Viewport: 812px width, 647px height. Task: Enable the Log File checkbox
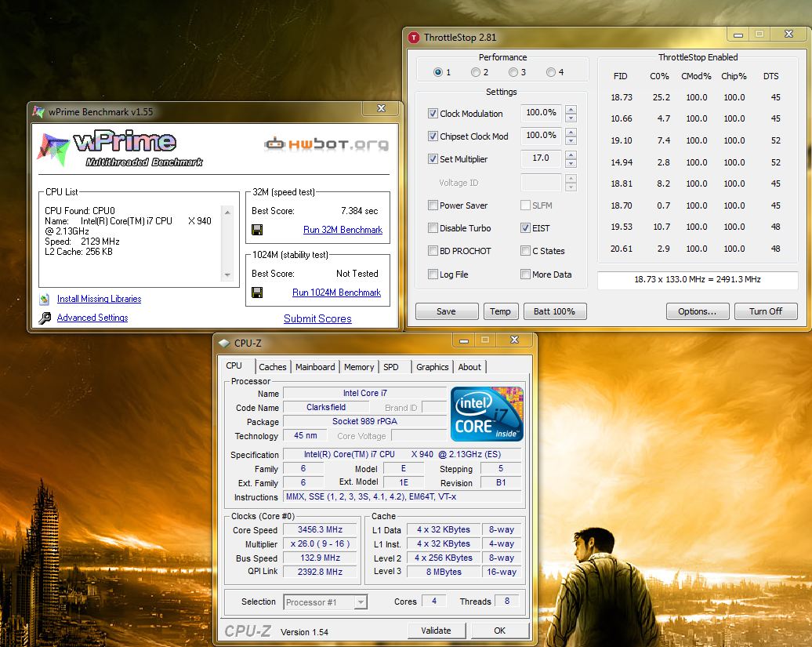pyautogui.click(x=433, y=274)
